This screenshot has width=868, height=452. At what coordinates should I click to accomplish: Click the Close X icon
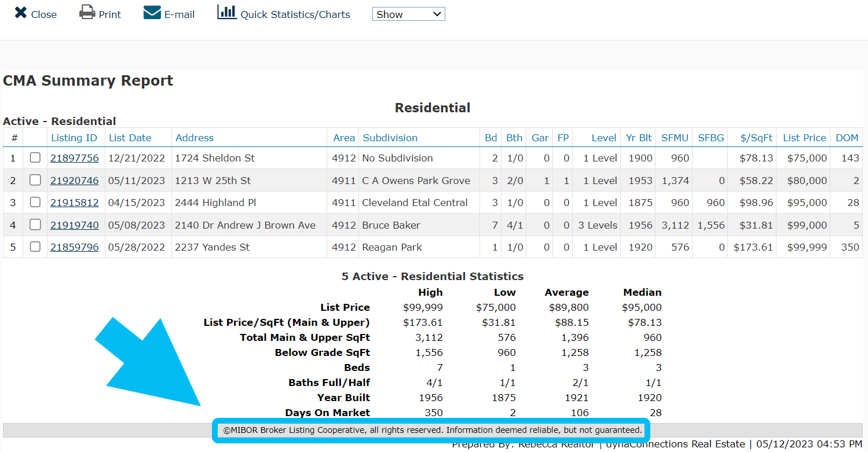click(x=21, y=12)
